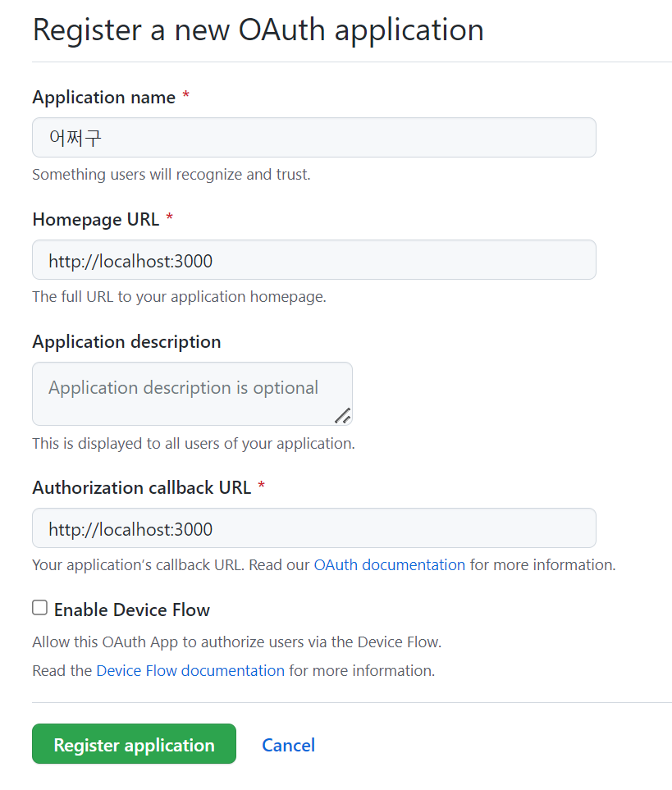Open the Device Flow documentation link

coord(190,671)
